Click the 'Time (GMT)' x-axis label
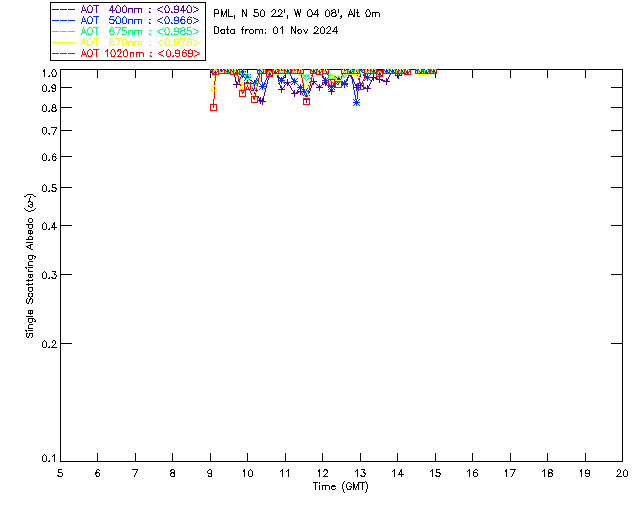The image size is (640, 512). [x=340, y=487]
